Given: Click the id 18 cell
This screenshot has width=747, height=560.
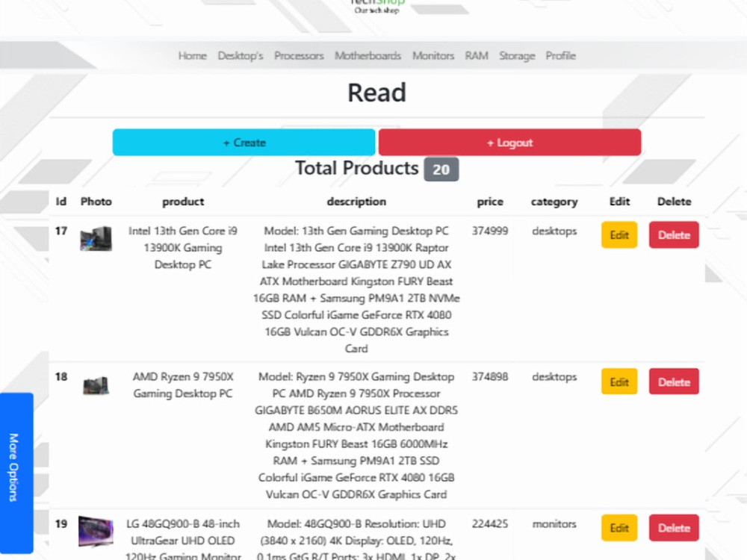Looking at the screenshot, I should tap(61, 376).
